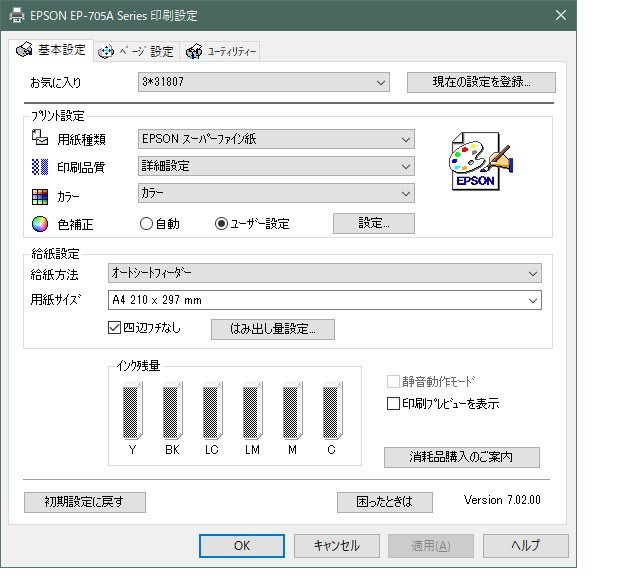
Task: Uncheck the 四辺フチなし borderless checkbox
Action: coord(113,326)
